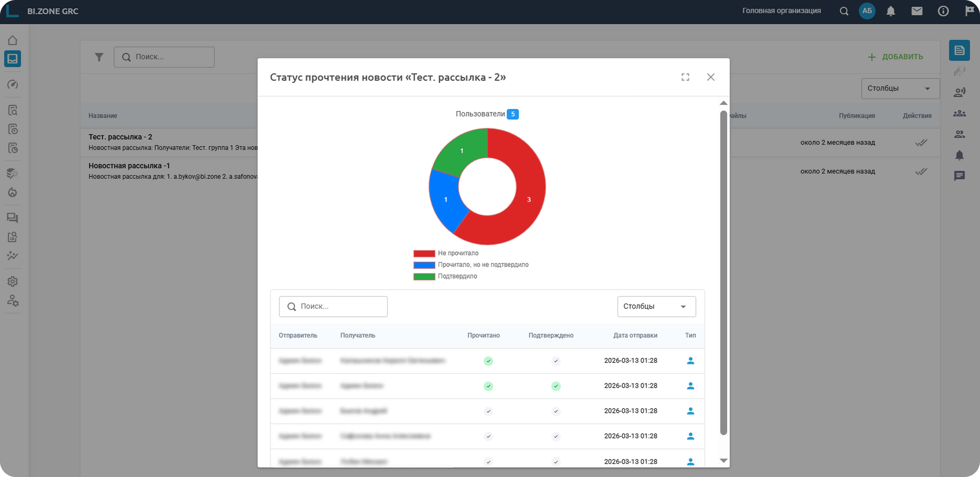The image size is (980, 477).
Task: Open the Столбцы dropdown in the background news list
Action: 900,89
